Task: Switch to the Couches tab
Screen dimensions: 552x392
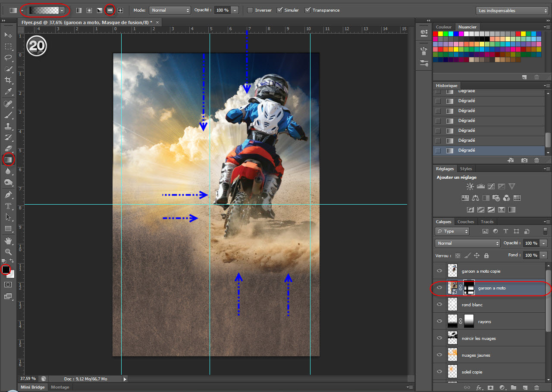Action: [465, 222]
